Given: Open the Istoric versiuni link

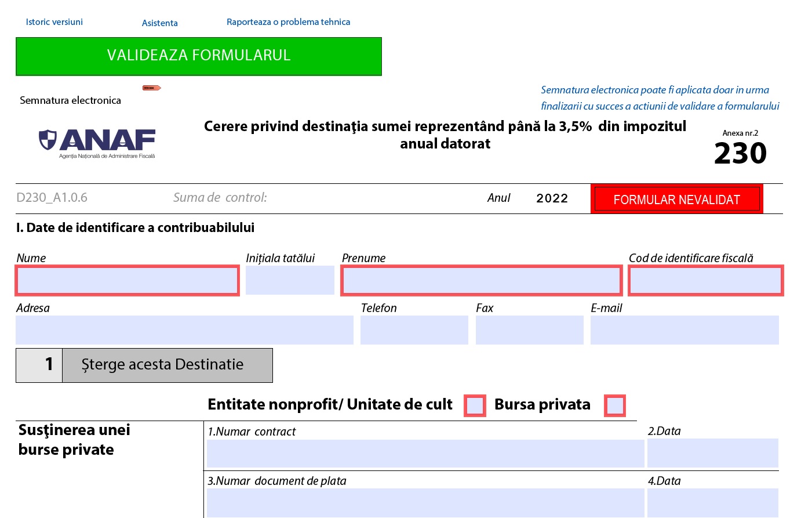Looking at the screenshot, I should pyautogui.click(x=54, y=22).
